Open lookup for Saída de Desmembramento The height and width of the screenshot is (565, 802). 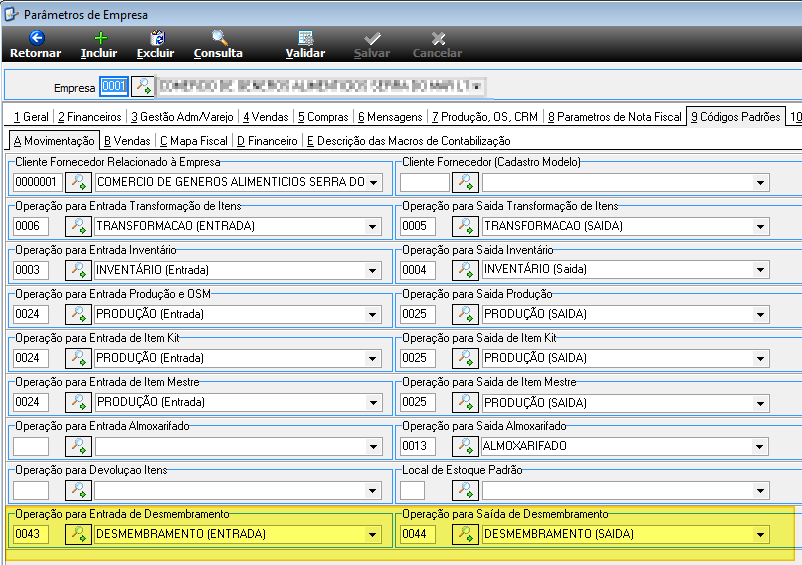(465, 534)
